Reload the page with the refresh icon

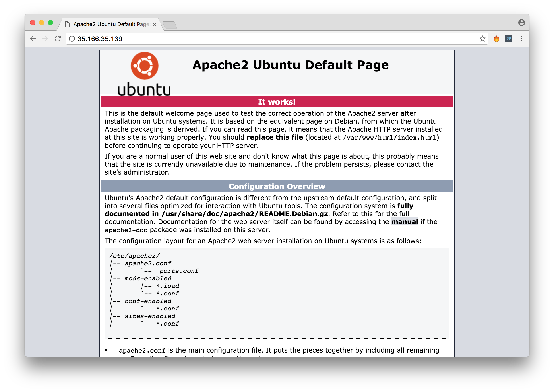point(58,39)
